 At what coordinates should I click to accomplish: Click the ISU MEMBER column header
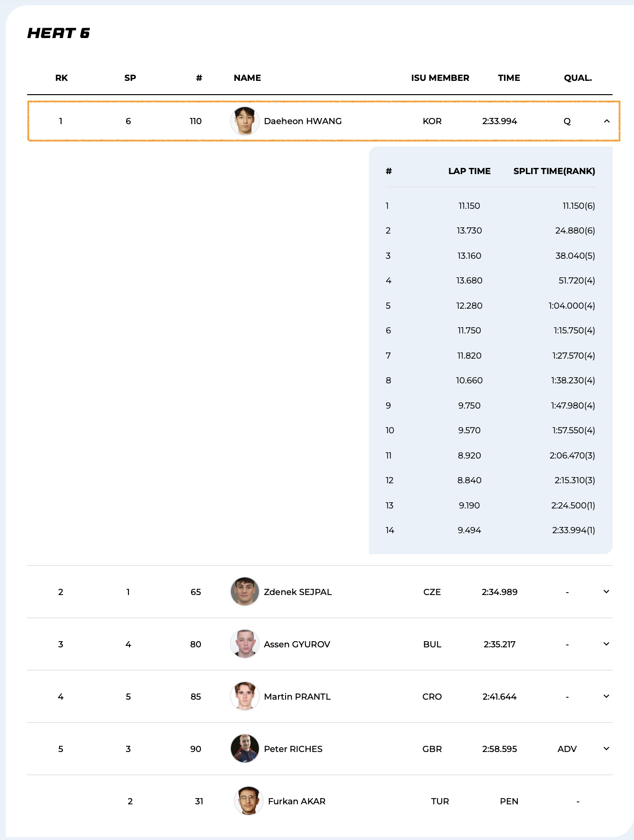click(440, 78)
